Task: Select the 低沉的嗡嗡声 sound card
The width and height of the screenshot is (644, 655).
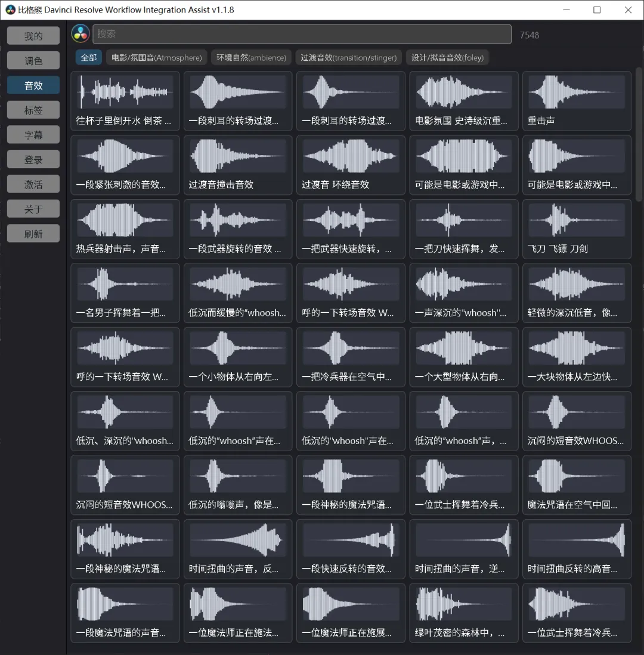Action: pyautogui.click(x=238, y=485)
